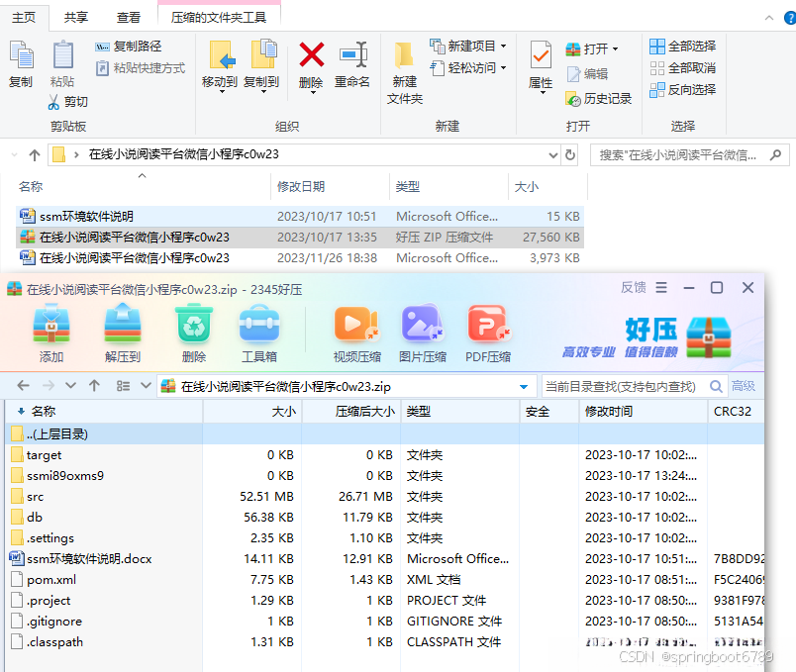Click the 重命名 icon

pyautogui.click(x=352, y=54)
